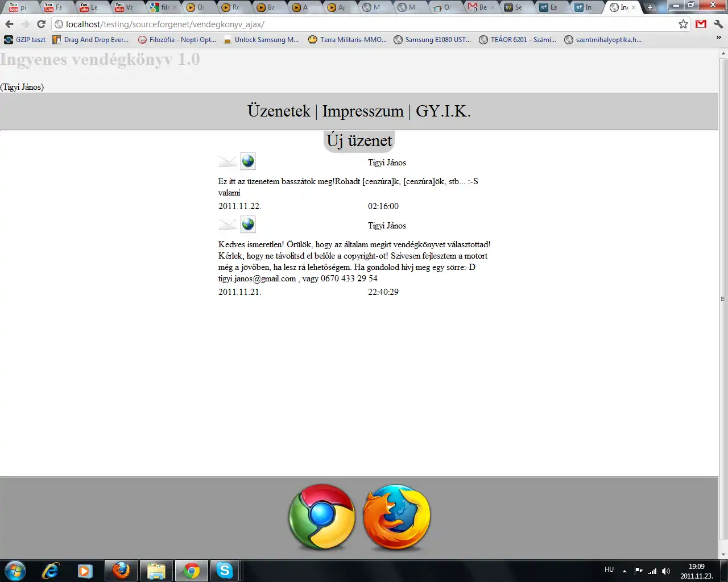The width and height of the screenshot is (728, 582).
Task: Open the 'Samsung E1080 UST...' bookmark
Action: point(432,40)
